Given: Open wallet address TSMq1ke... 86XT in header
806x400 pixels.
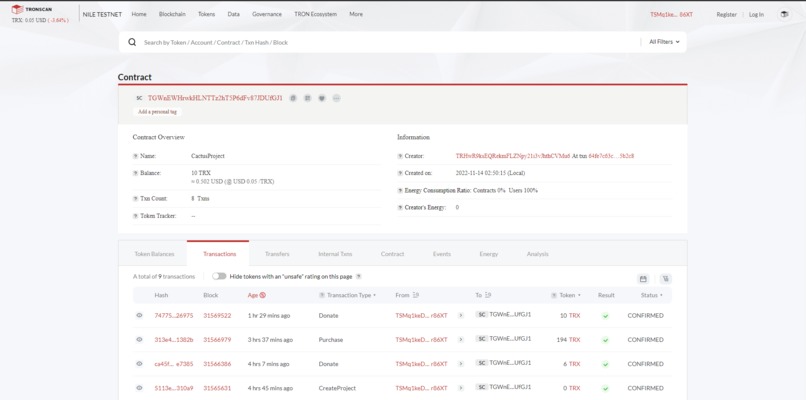Looking at the screenshot, I should click(671, 14).
